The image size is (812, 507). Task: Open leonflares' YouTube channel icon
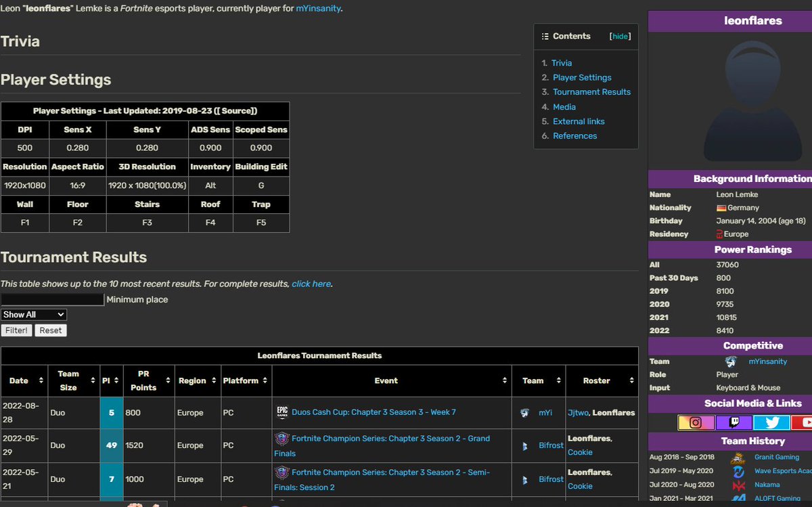point(802,422)
